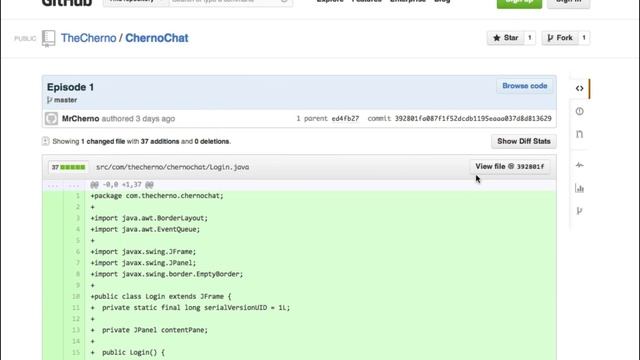Open the Pull Requests icon in sidebar
Image resolution: width=640 pixels, height=360 pixels.
pyautogui.click(x=580, y=134)
